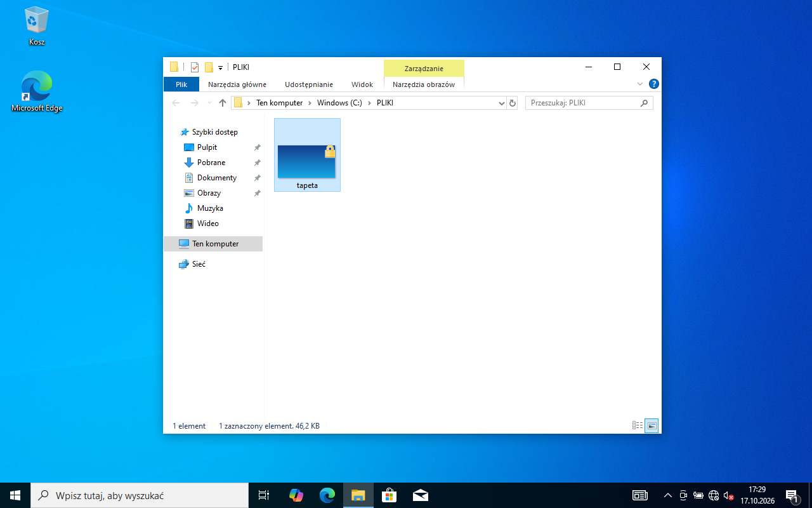812x508 pixels.
Task: Open the Mail app from the taskbar
Action: [420, 495]
